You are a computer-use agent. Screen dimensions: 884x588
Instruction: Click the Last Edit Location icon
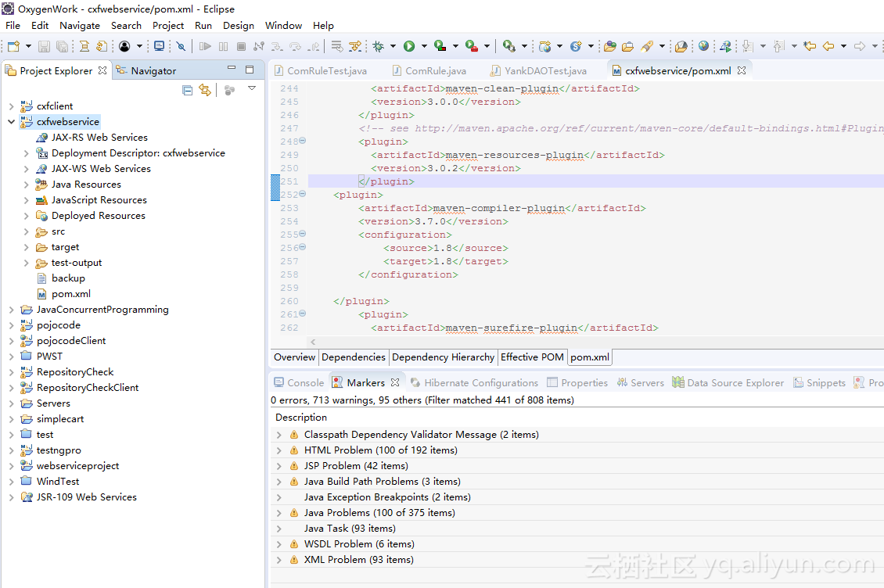(x=810, y=46)
